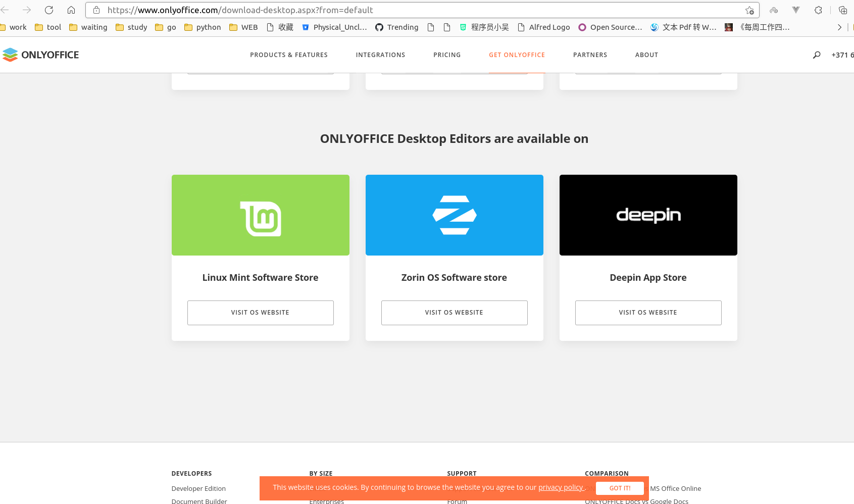Click the +371 phone number

(x=842, y=55)
